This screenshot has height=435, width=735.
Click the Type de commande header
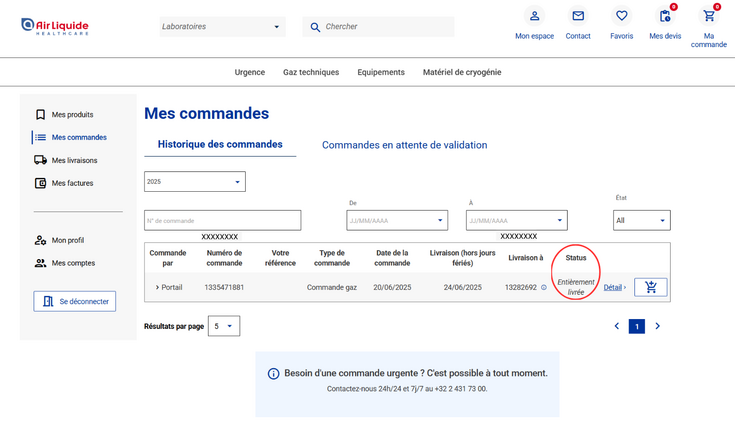tap(332, 258)
